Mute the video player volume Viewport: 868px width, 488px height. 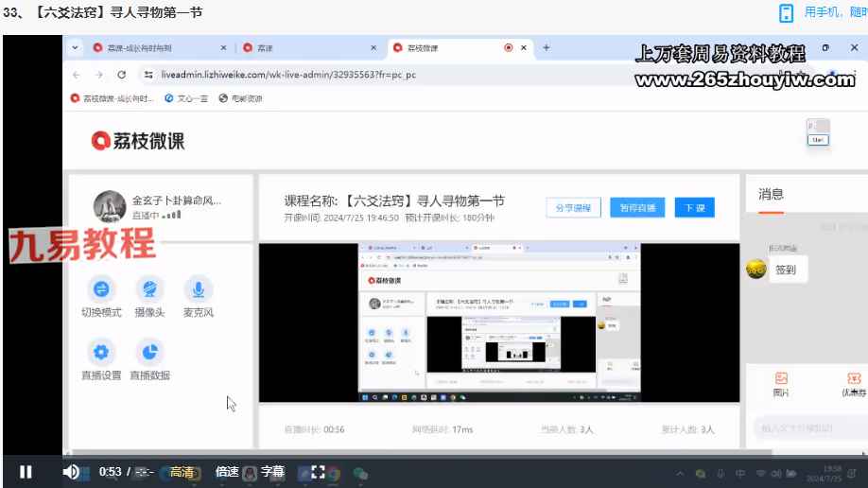pyautogui.click(x=71, y=472)
